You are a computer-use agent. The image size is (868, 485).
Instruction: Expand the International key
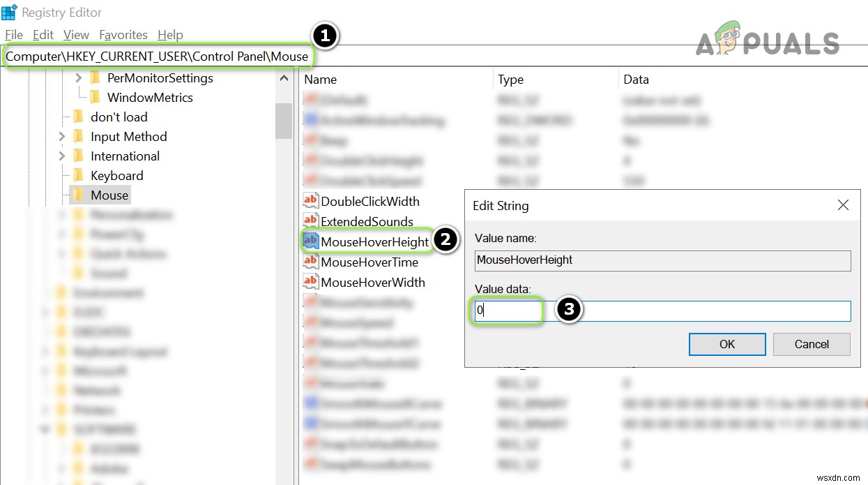(61, 156)
